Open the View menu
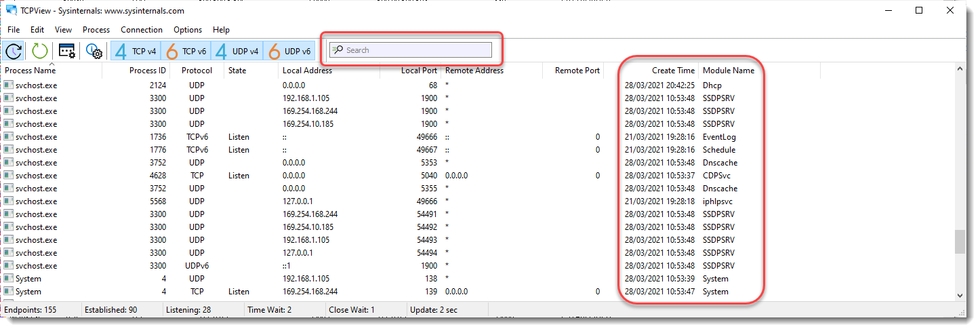 coord(63,30)
